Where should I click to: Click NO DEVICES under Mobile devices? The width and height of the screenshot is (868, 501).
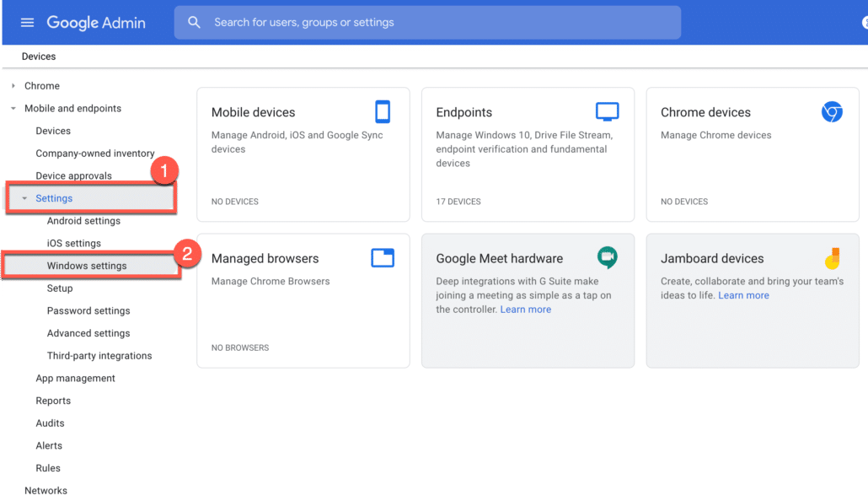click(x=235, y=202)
